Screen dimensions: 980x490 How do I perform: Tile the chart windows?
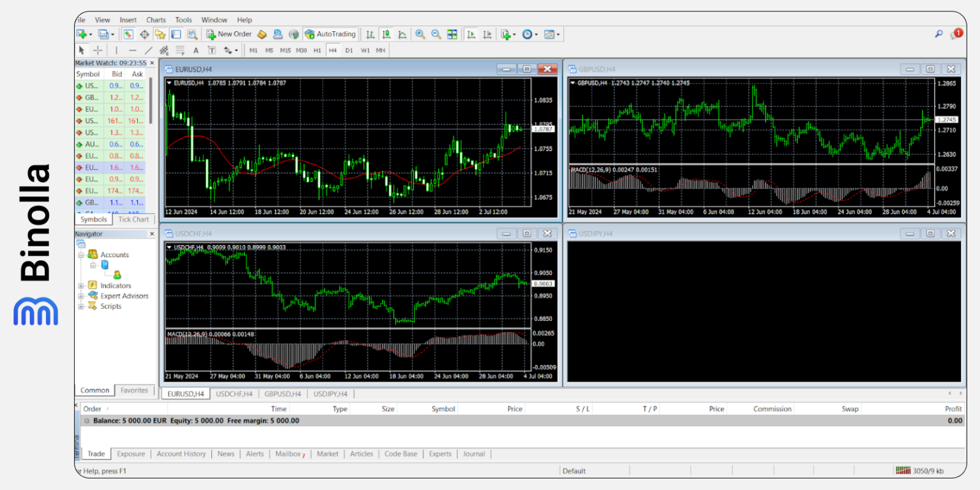point(453,34)
